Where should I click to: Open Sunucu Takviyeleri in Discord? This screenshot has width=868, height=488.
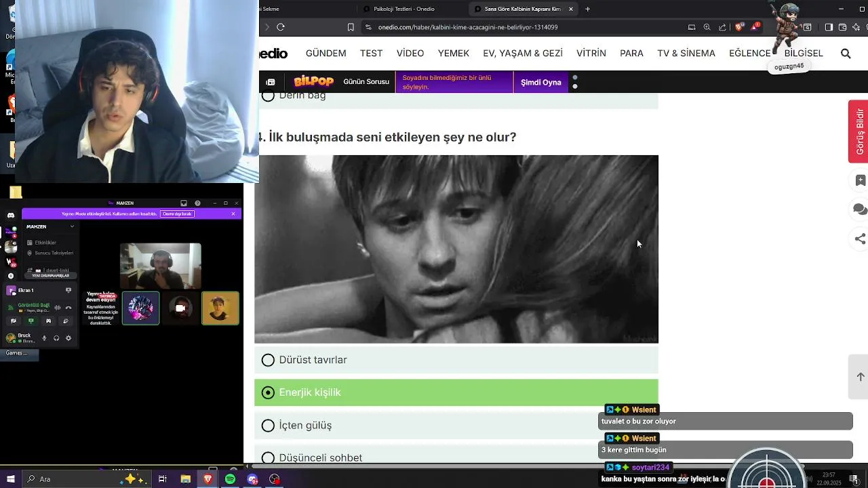(x=50, y=253)
